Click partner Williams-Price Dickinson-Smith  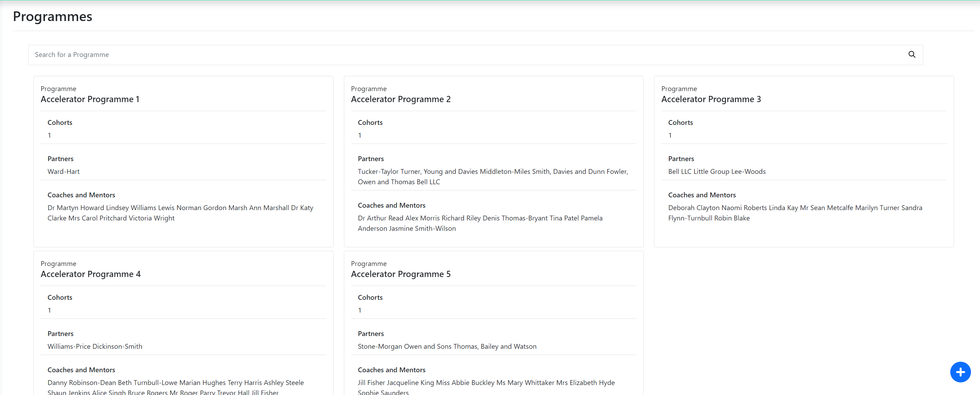(95, 346)
